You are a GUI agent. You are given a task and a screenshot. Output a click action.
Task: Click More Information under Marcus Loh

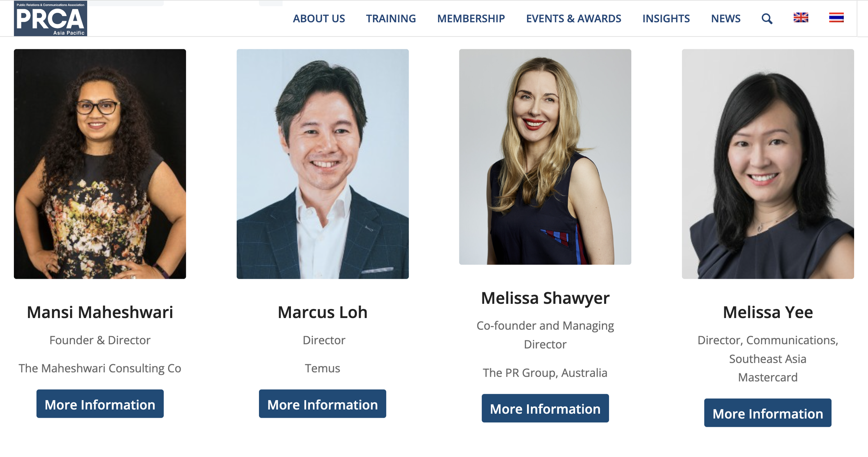[x=323, y=403]
